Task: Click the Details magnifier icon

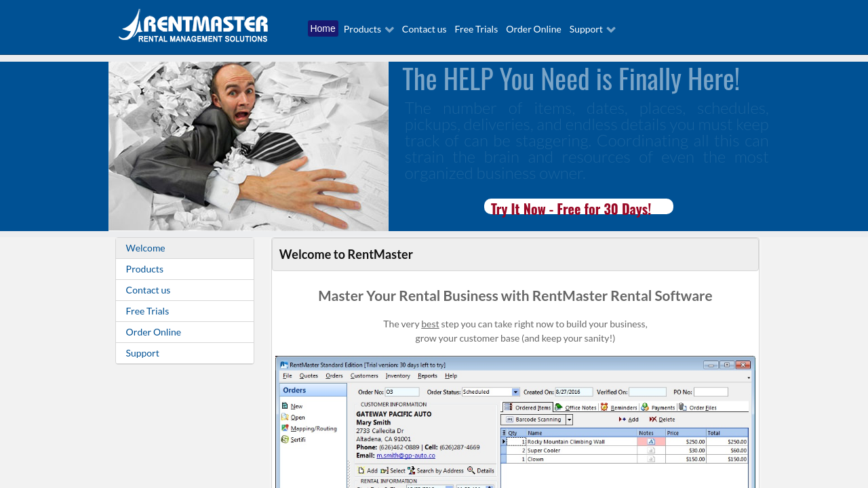Action: pos(471,470)
